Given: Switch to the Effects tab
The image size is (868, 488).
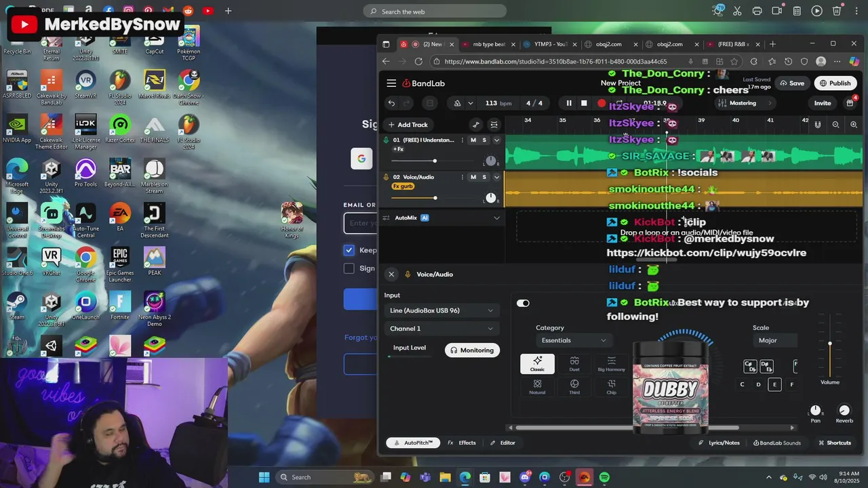Looking at the screenshot, I should tap(462, 443).
